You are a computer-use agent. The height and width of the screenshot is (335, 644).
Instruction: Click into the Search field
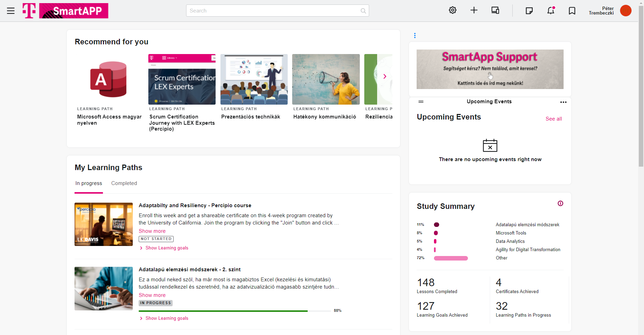click(277, 11)
